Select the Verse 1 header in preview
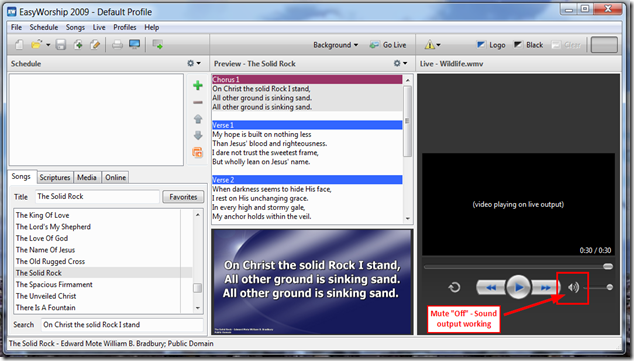The height and width of the screenshot is (361, 634). (307, 125)
